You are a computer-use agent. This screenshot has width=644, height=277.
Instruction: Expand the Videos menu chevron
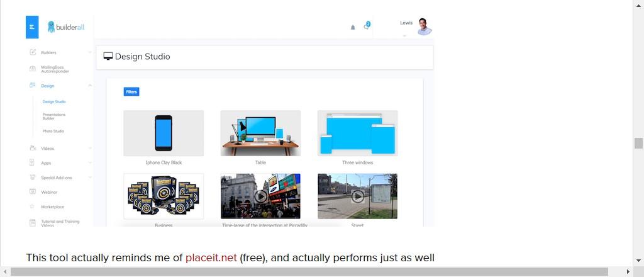tap(90, 148)
